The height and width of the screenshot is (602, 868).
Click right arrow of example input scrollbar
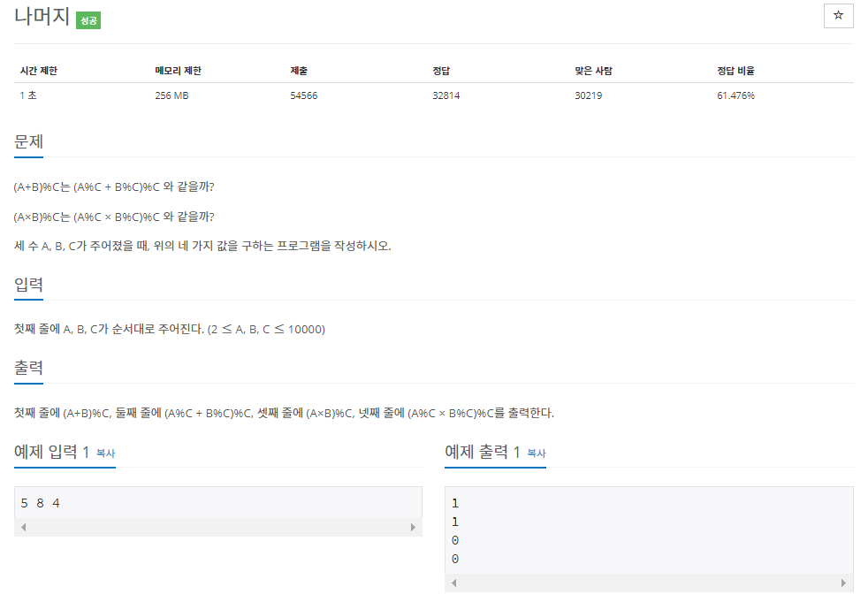pyautogui.click(x=413, y=527)
